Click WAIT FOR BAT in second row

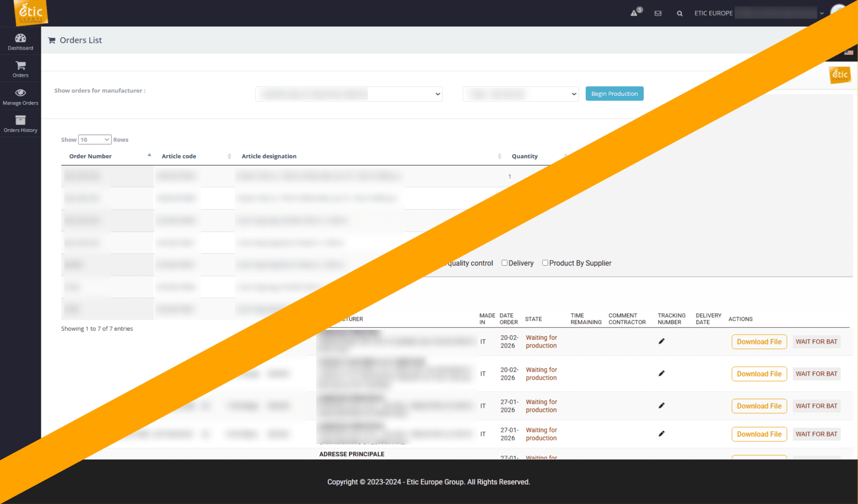click(x=816, y=374)
